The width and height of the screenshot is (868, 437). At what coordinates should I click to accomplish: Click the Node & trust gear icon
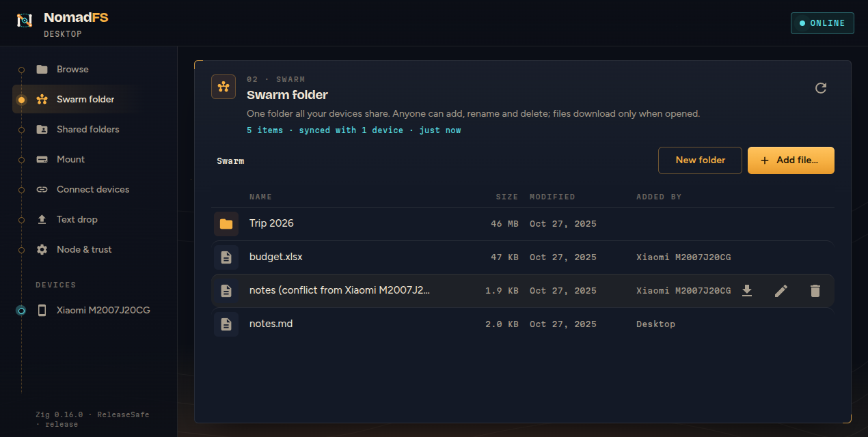coord(42,249)
